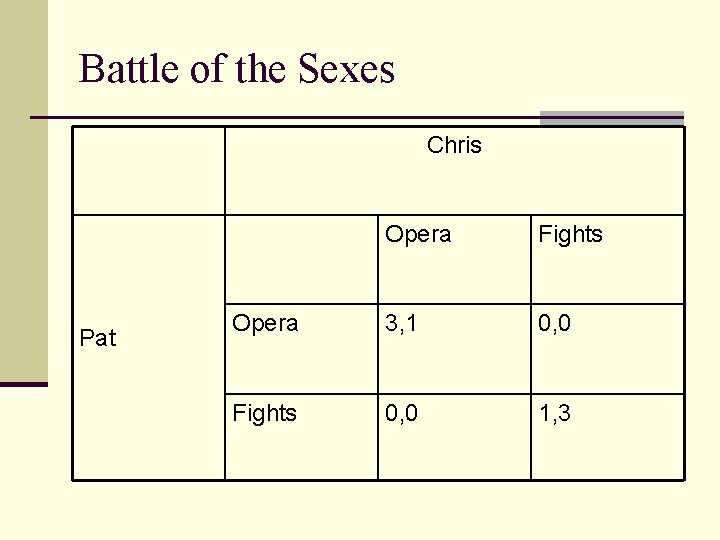Screen dimensions: 720x540
Task: Click the Opera row label
Action: [265, 324]
